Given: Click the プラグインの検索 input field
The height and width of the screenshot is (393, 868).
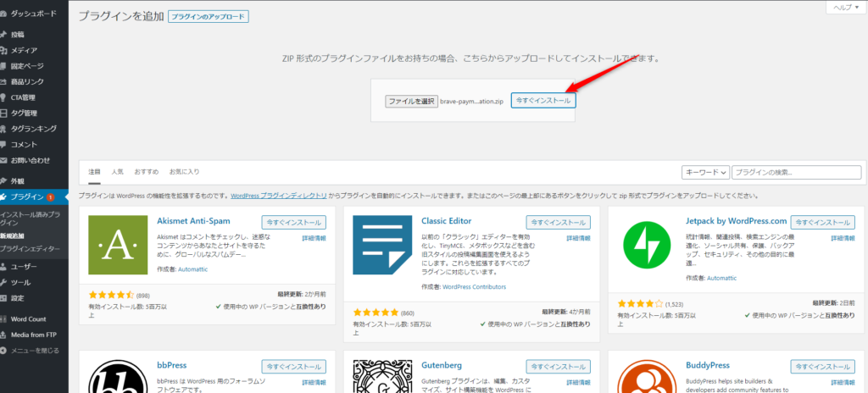Looking at the screenshot, I should click(799, 173).
